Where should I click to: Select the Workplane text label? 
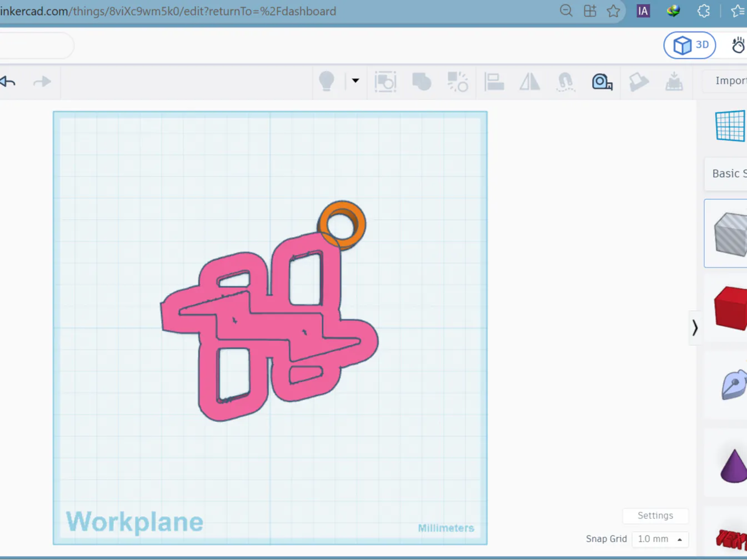(134, 522)
